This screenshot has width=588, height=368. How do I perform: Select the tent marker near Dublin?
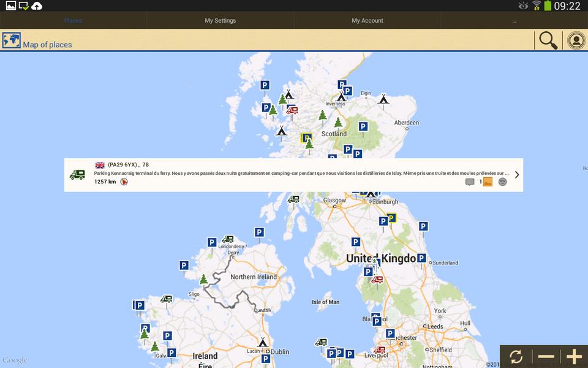click(x=263, y=342)
